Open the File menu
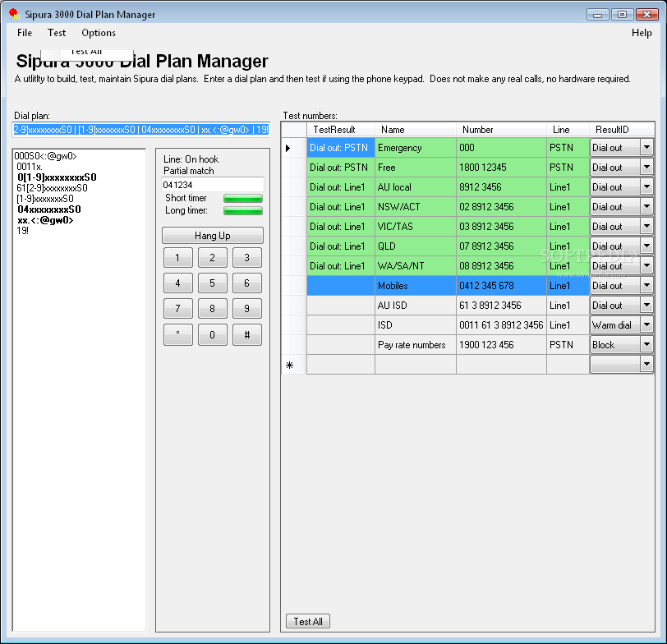This screenshot has width=667, height=644. pos(25,33)
